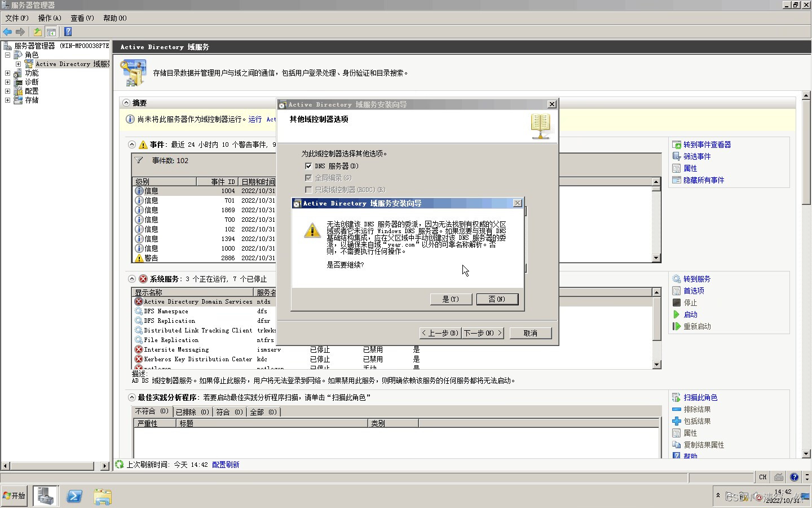
Task: Expand the 诊断 tree node
Action: click(8, 82)
